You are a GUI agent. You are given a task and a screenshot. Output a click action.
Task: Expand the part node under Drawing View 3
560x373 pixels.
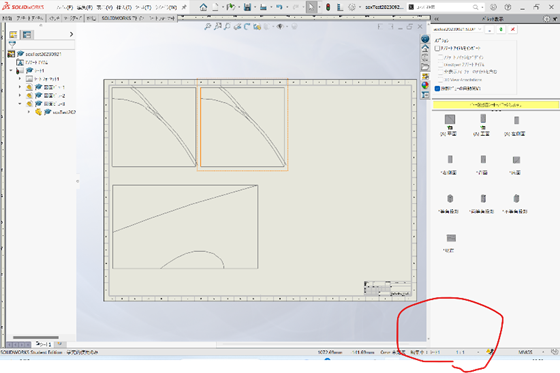click(x=29, y=112)
